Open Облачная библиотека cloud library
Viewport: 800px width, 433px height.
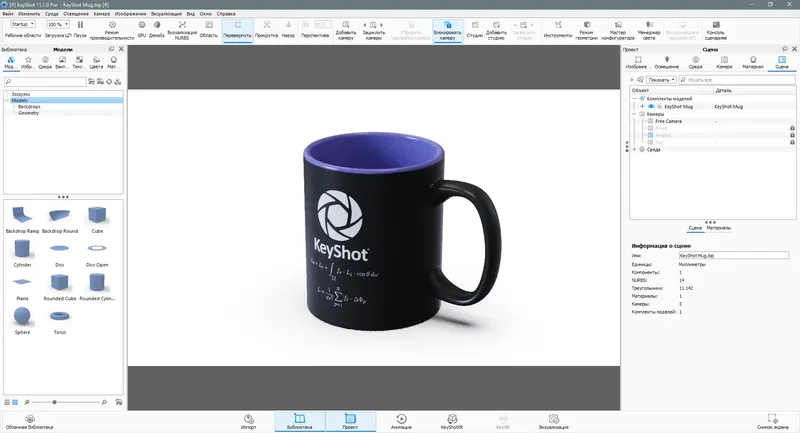pyautogui.click(x=30, y=422)
